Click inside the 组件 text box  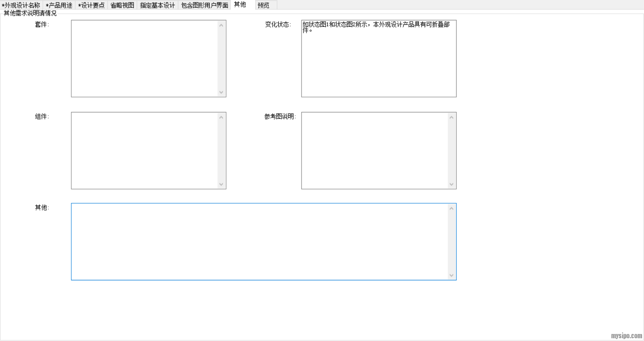click(144, 150)
